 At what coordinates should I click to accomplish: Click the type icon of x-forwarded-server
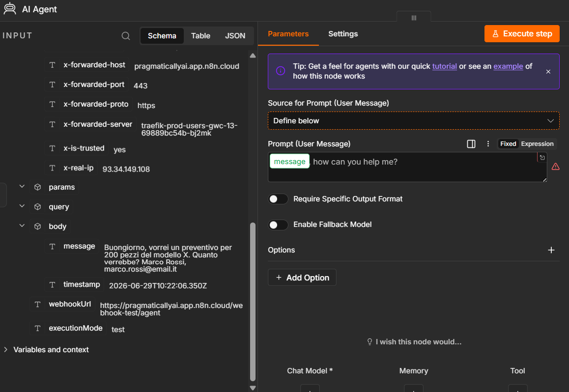(x=52, y=124)
